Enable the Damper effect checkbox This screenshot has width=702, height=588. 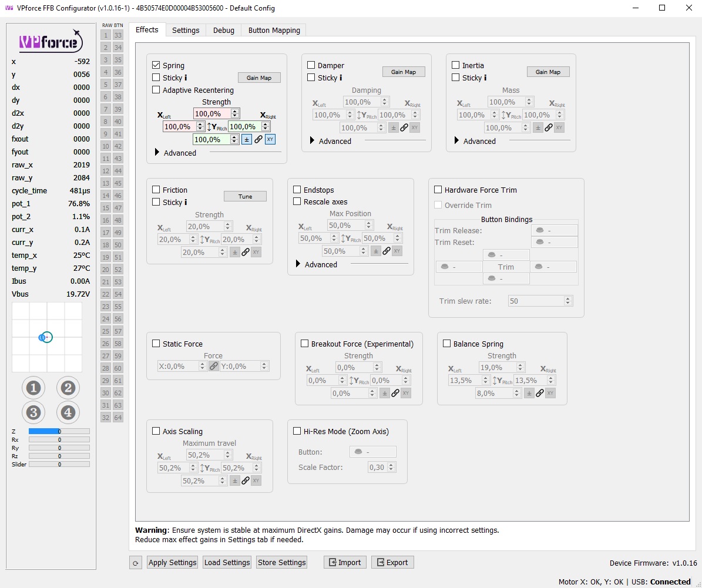[311, 65]
